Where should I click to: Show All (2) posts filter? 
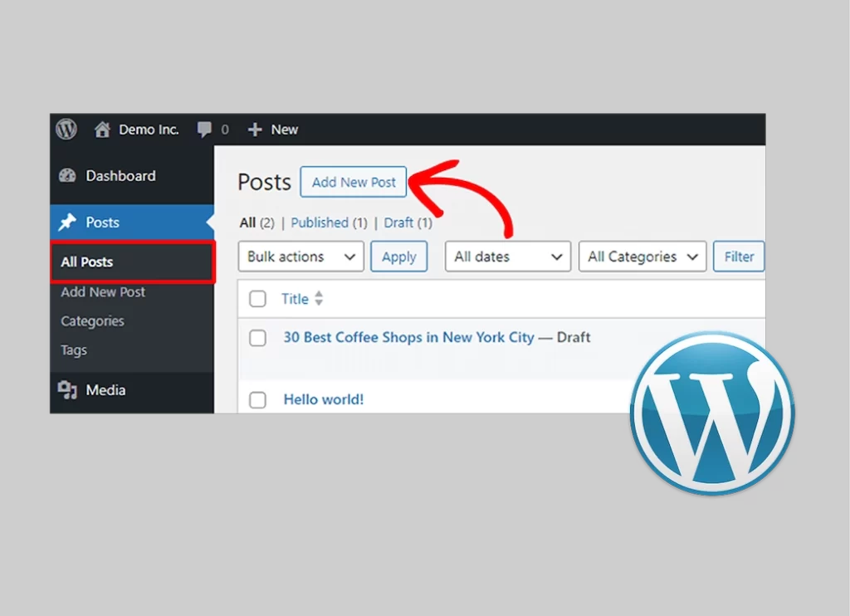point(257,222)
